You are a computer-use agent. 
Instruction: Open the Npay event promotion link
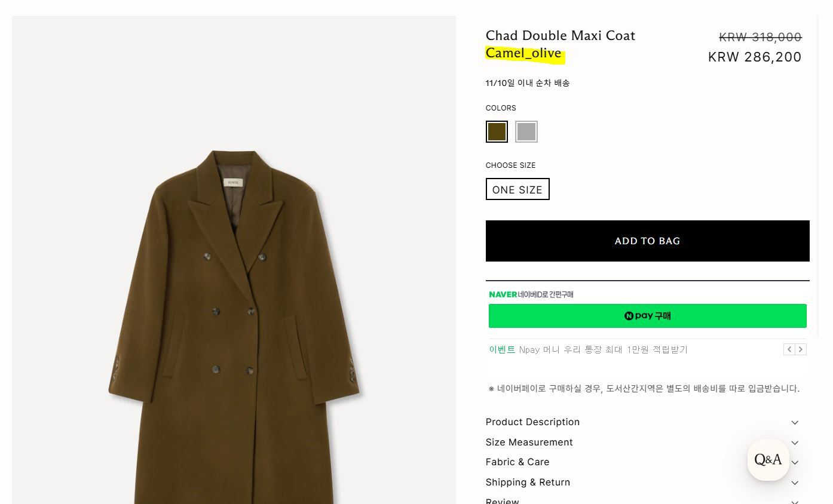(x=603, y=350)
